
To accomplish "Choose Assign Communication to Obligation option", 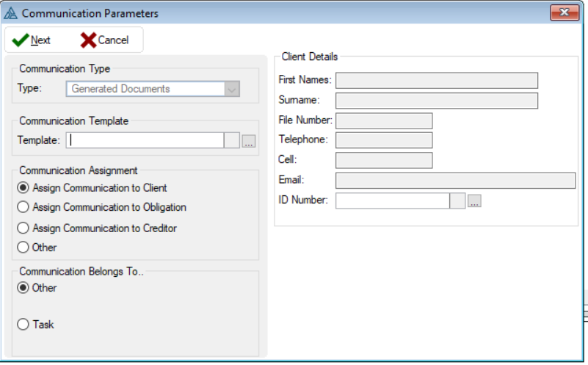I will (23, 207).
